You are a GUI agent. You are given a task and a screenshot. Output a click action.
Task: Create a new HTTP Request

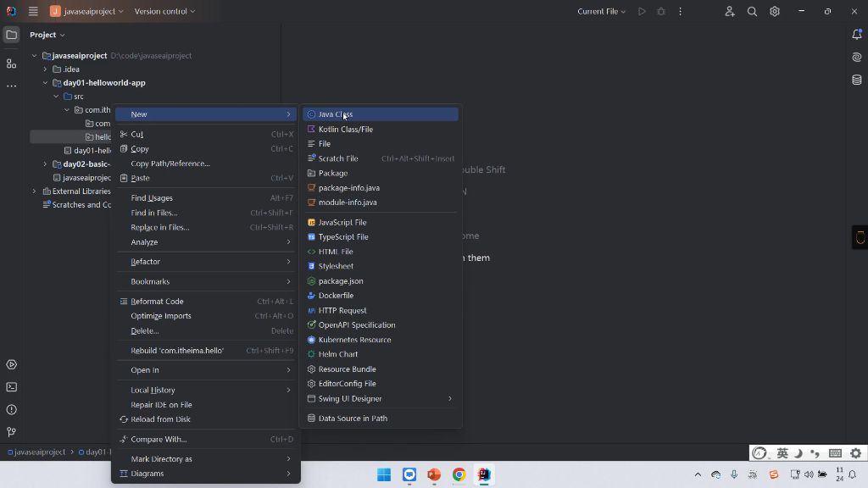click(381, 310)
